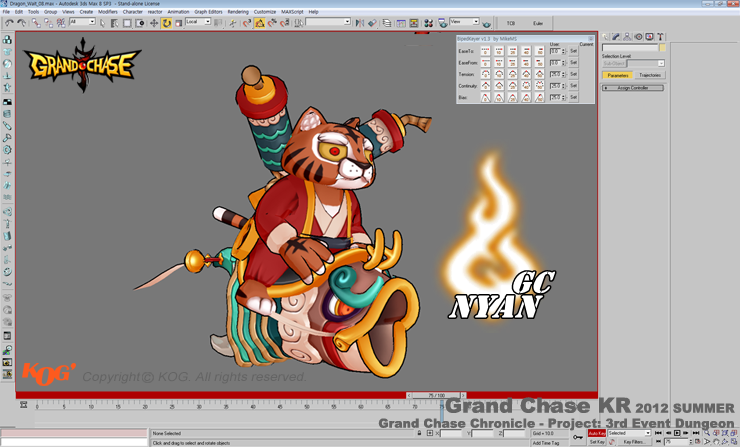Toggle the Selection Lock padlock
The image size is (740, 447).
coord(419,433)
